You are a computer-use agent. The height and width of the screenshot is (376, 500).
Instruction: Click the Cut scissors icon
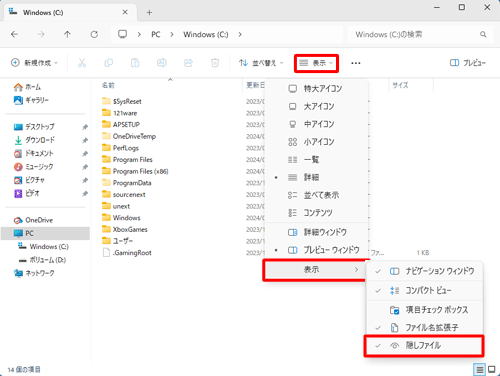click(x=82, y=63)
